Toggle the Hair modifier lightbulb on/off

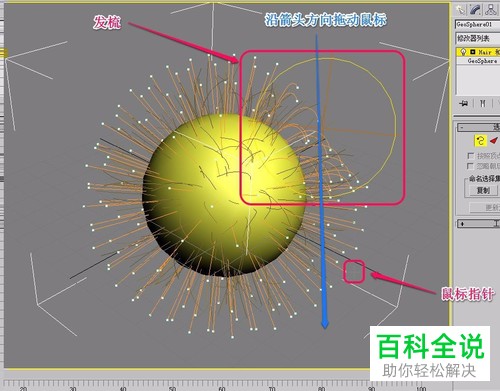coord(463,52)
